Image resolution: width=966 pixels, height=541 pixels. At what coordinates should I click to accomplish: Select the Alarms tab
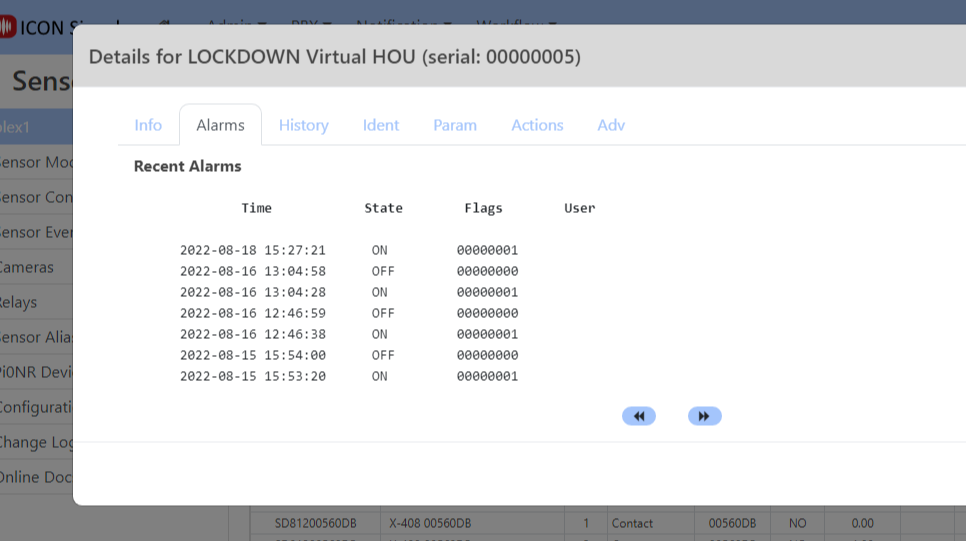pyautogui.click(x=220, y=125)
